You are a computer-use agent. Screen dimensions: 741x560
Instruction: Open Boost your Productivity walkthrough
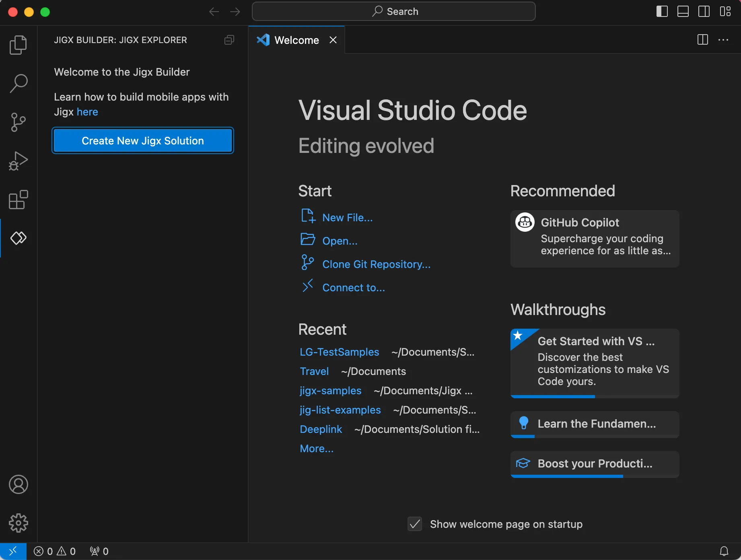point(595,464)
